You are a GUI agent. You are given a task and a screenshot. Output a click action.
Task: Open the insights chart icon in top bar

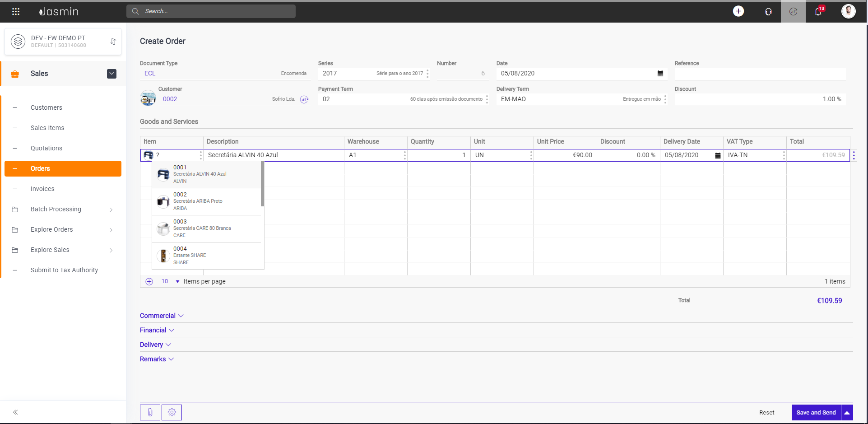793,12
